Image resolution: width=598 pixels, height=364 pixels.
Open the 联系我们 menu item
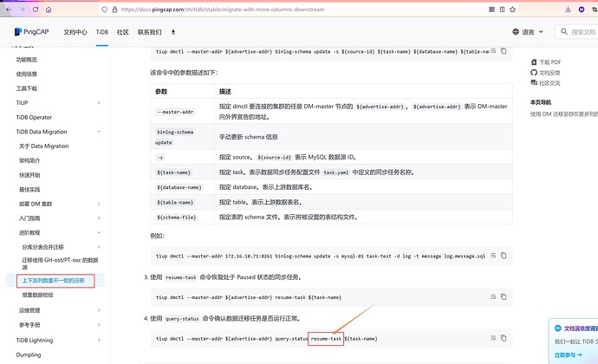(149, 32)
